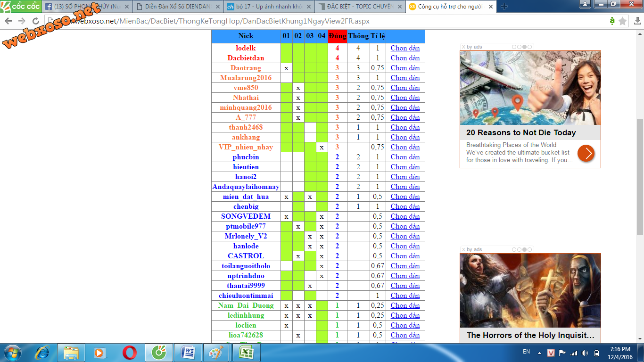This screenshot has width=644, height=362.
Task: Click the browser Back arrow
Action: [8, 21]
